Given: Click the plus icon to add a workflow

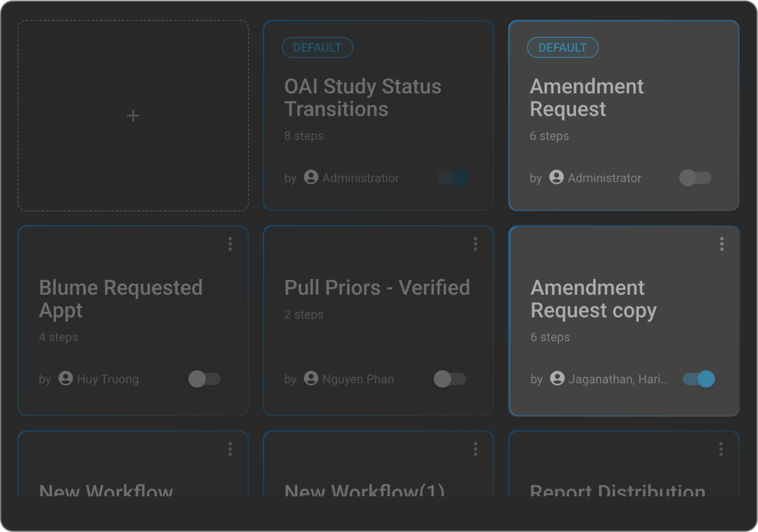Looking at the screenshot, I should (133, 116).
